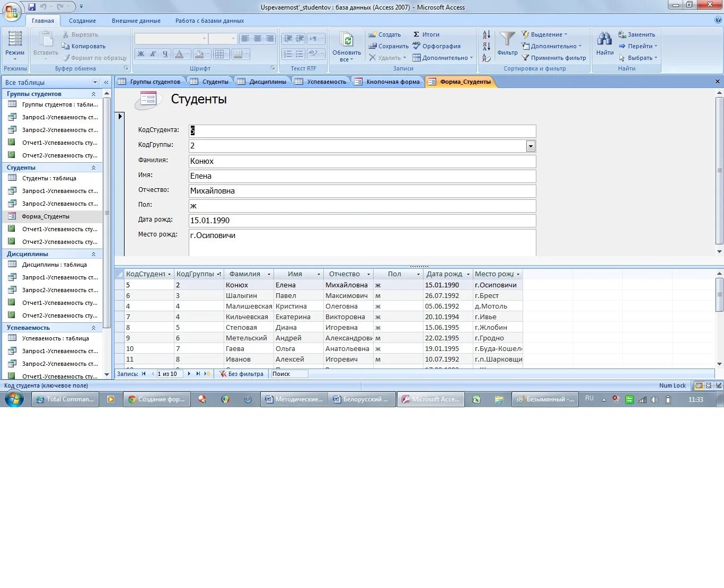Click the fill color bucket button
The height and width of the screenshot is (588, 724).
click(199, 54)
